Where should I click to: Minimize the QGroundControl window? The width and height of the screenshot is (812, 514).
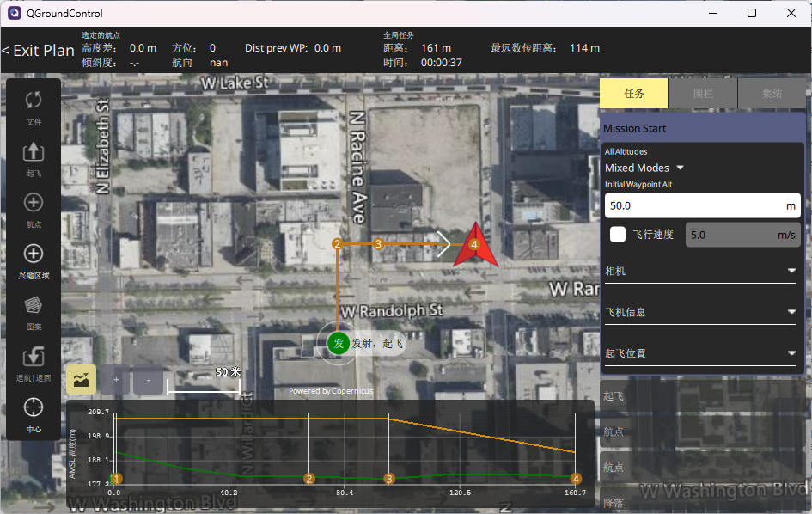[713, 13]
